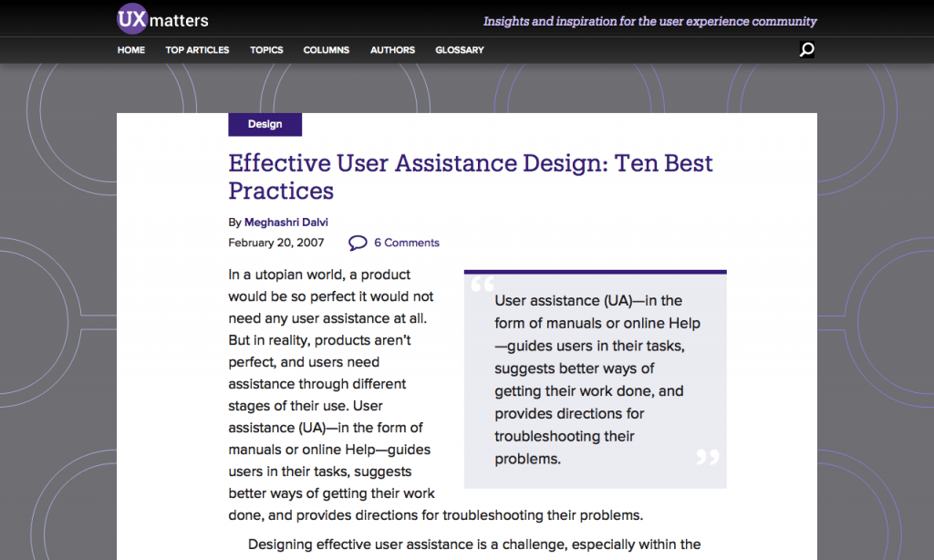
Task: Select COLUMNS from the navigation
Action: pyautogui.click(x=326, y=50)
